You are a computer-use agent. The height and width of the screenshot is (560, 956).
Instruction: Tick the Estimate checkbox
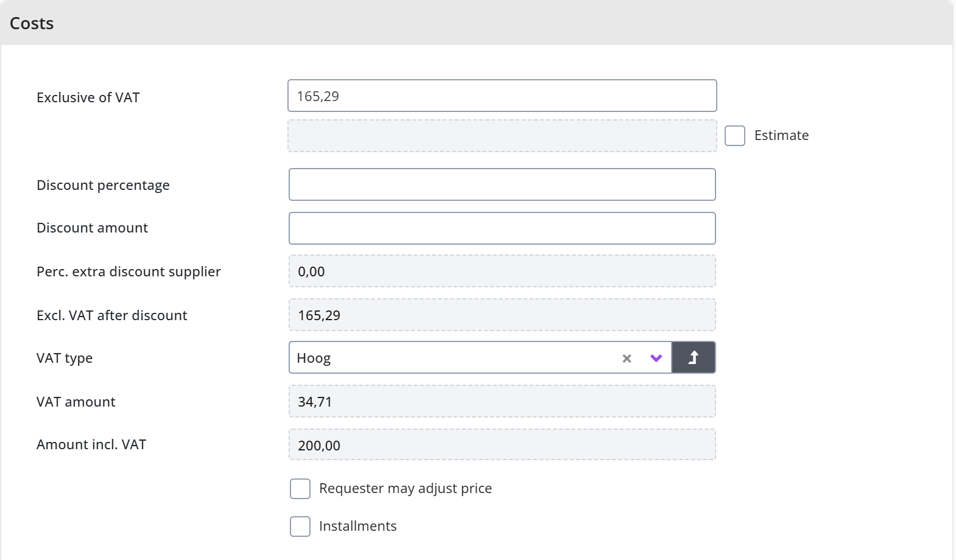point(735,136)
